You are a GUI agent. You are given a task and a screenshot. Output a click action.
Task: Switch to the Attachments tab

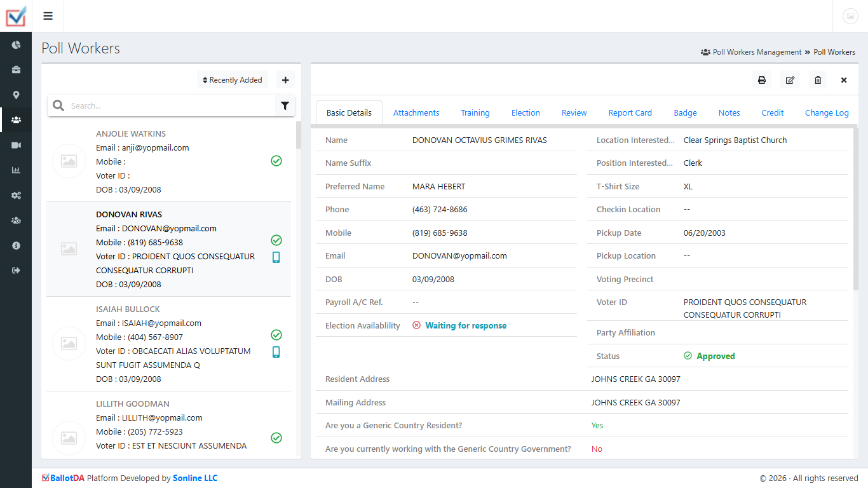(x=416, y=113)
